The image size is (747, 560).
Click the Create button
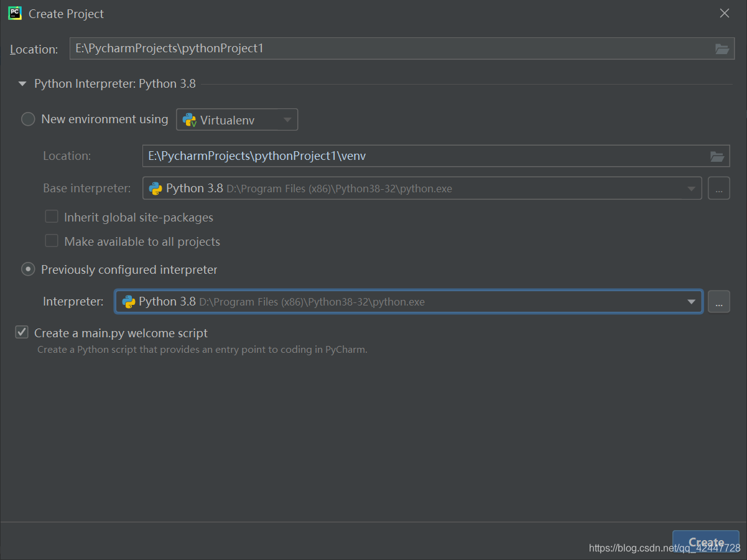point(706,543)
